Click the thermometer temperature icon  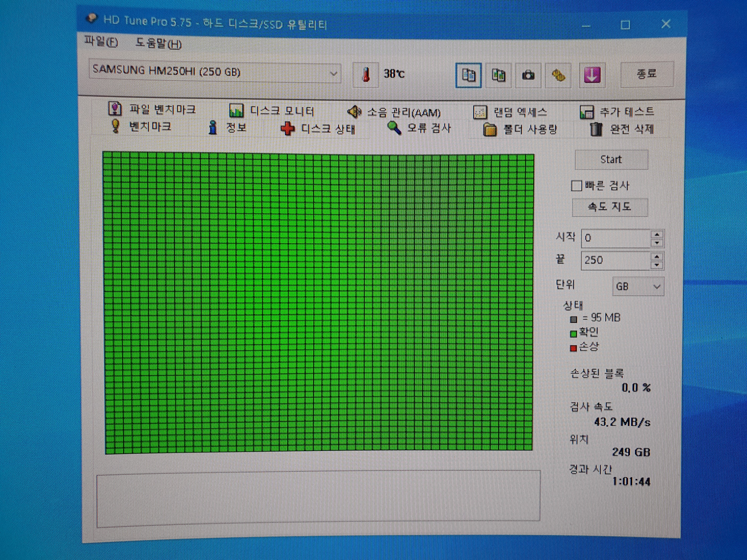[366, 74]
